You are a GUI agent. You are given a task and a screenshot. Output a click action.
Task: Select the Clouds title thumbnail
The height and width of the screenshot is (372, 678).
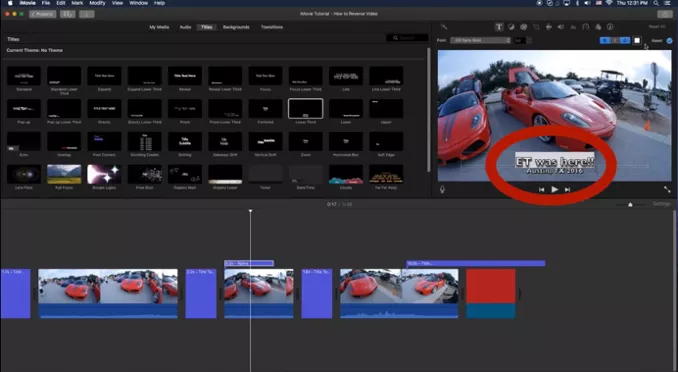[345, 174]
